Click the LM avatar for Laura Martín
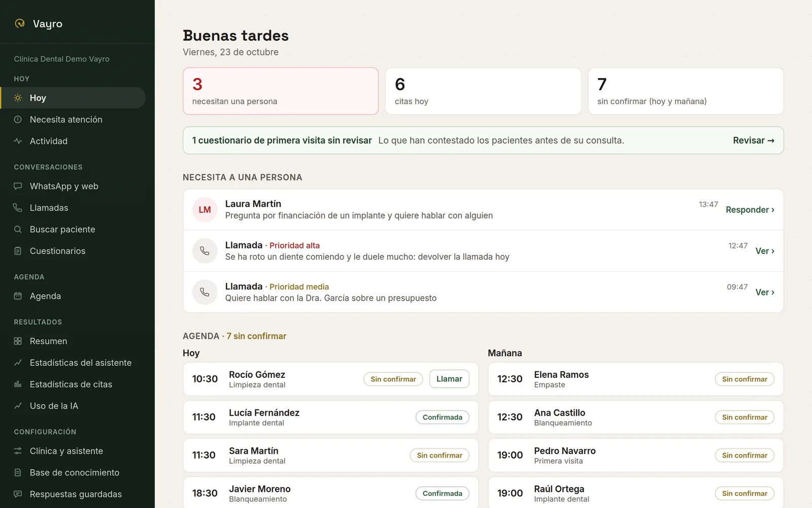 pyautogui.click(x=205, y=210)
